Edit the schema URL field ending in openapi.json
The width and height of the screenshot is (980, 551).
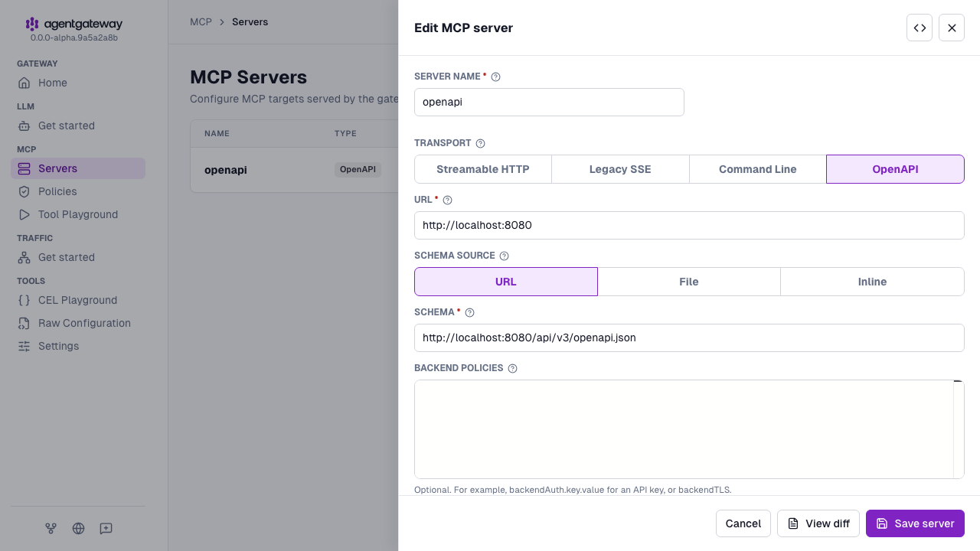[x=689, y=337]
